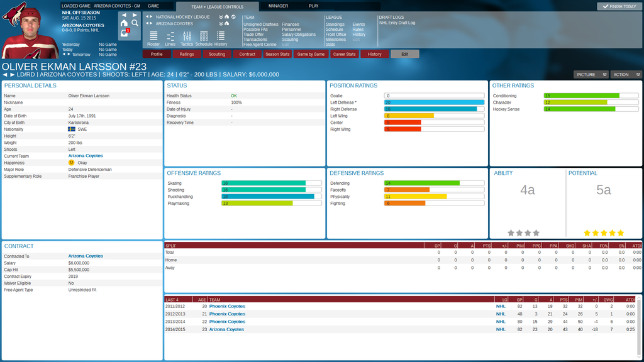Open the Game menu
Image resolution: width=644 pixels, height=362 pixels.
pos(153,6)
